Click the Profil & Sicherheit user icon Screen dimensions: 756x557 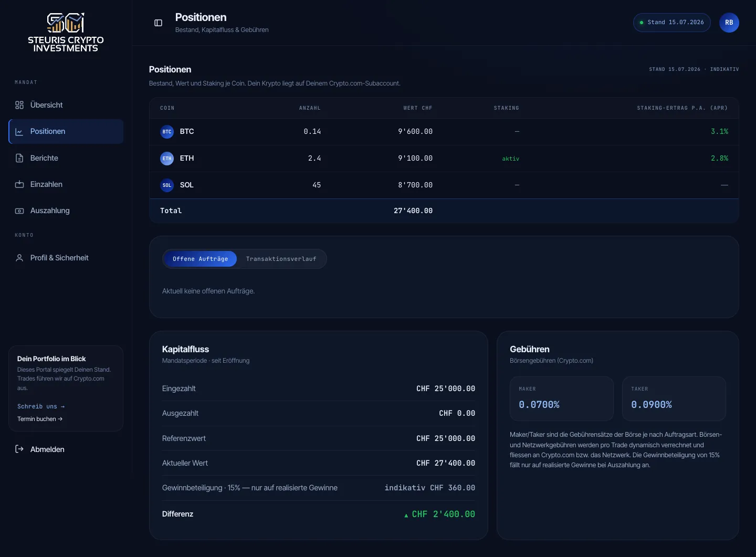point(19,258)
